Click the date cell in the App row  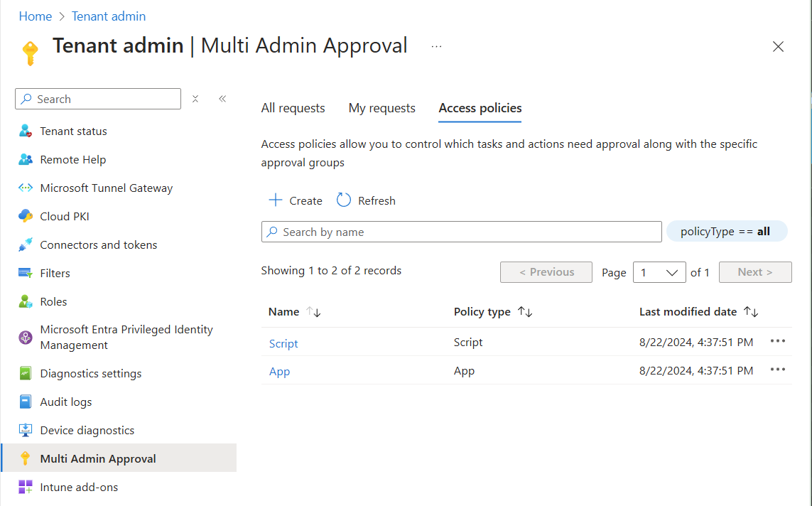[x=696, y=371]
